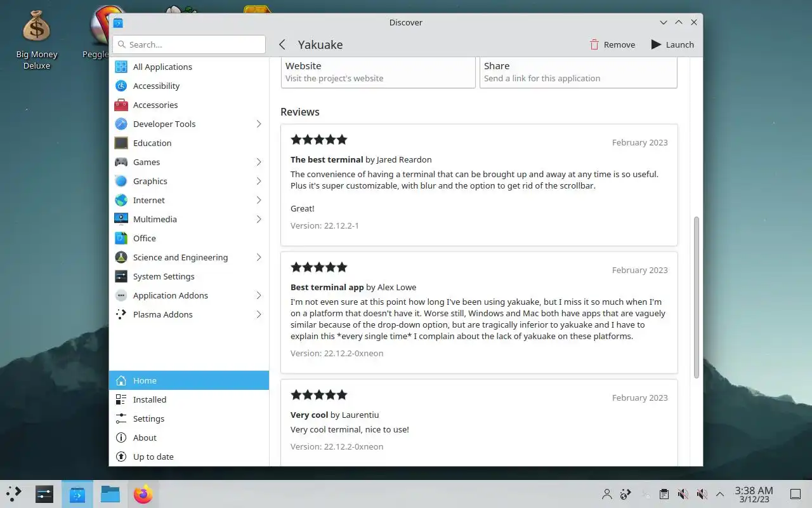The height and width of the screenshot is (508, 812).
Task: Click the review scrollbar handle
Action: tap(696, 297)
